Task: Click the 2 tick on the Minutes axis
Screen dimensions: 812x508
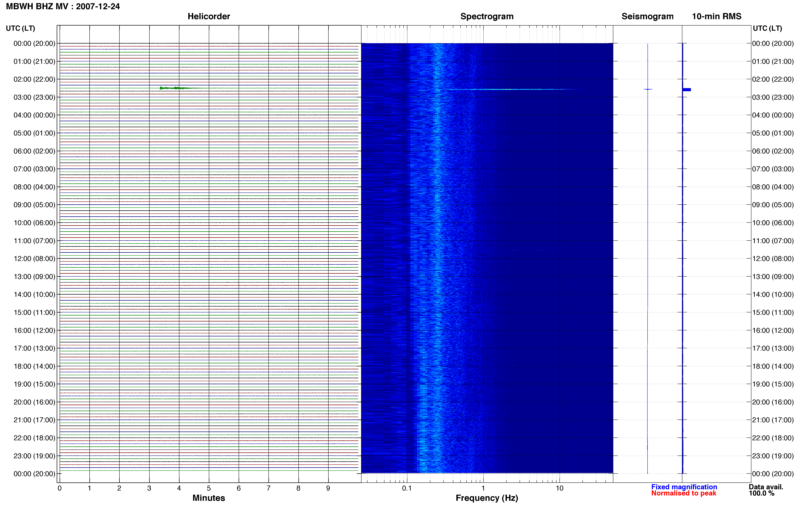Action: pyautogui.click(x=119, y=488)
